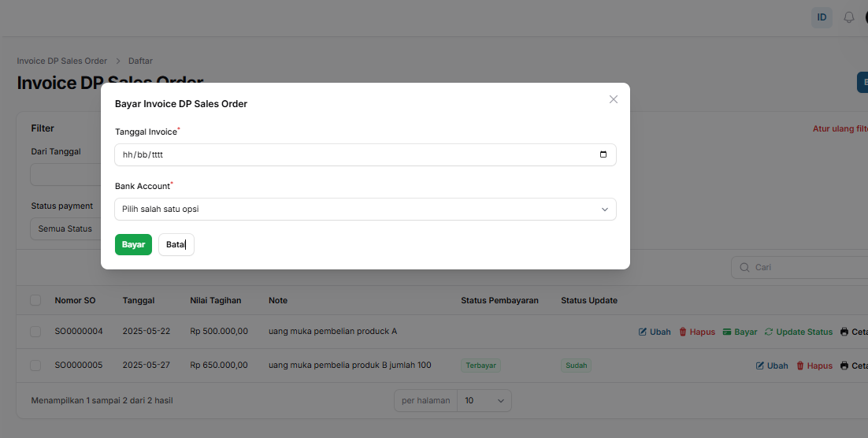868x438 pixels.
Task: Check the SO0000005 row checkbox
Action: pyautogui.click(x=35, y=366)
